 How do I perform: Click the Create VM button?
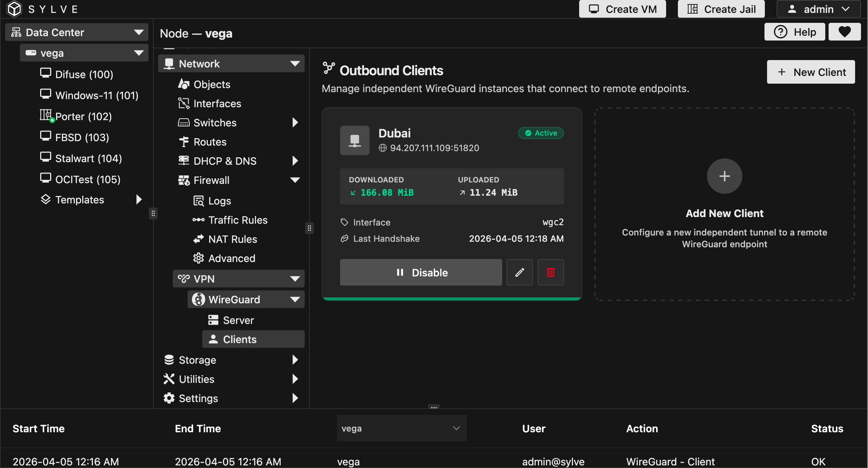622,9
